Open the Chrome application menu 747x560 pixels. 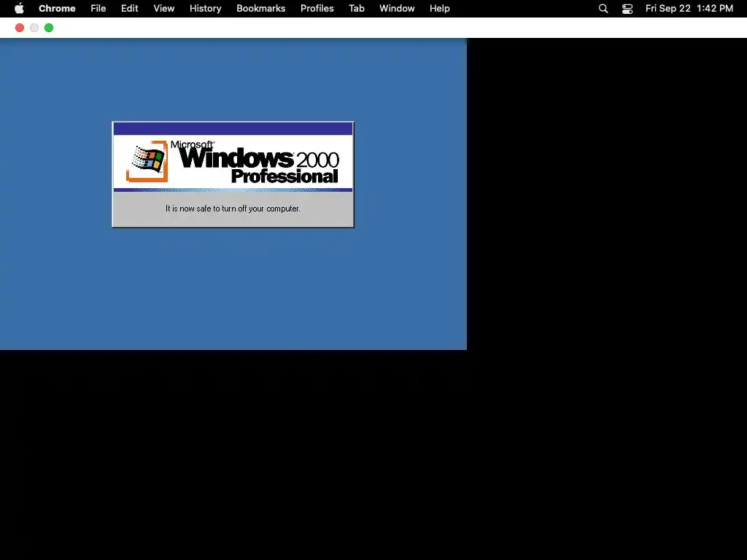coord(57,9)
